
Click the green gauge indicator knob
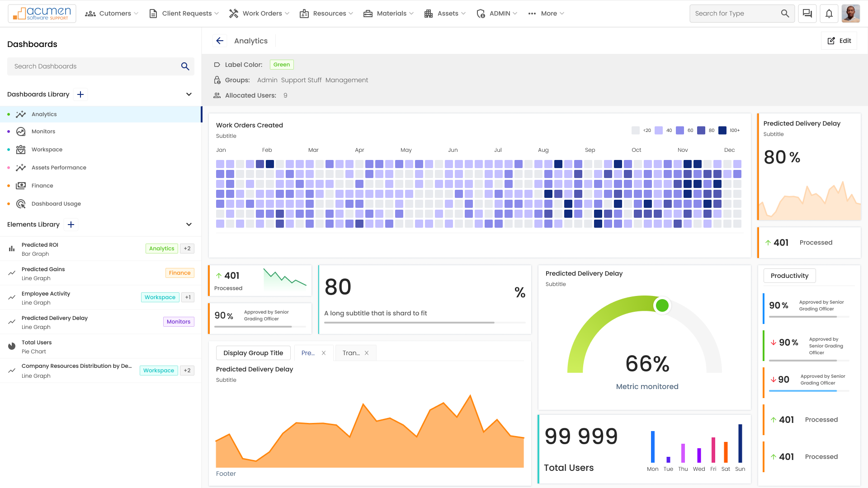point(662,305)
